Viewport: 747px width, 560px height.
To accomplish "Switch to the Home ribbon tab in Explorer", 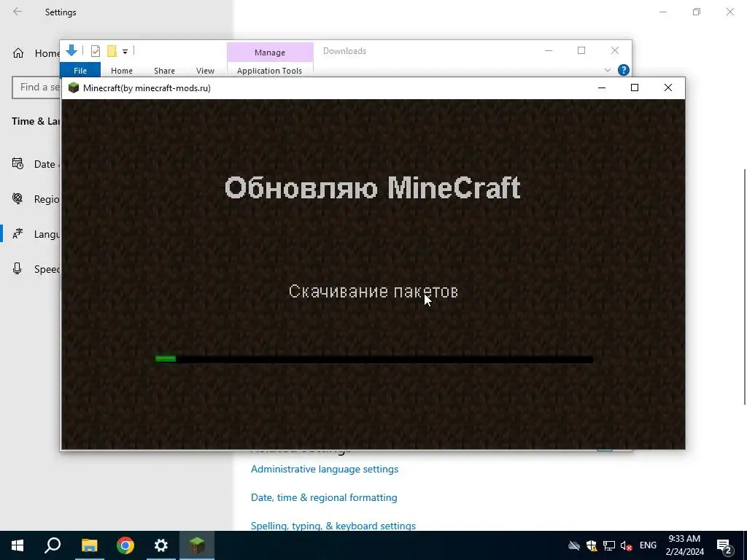I will pos(122,71).
